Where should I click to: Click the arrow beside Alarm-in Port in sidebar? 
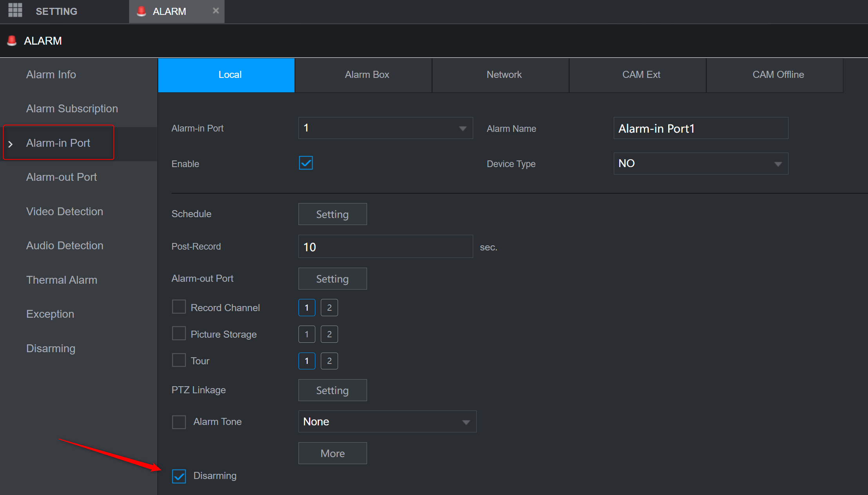pyautogui.click(x=10, y=144)
